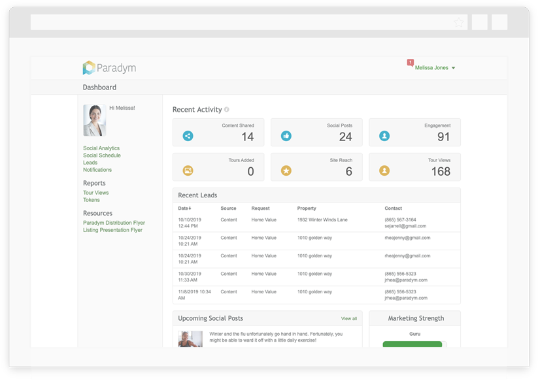Select the 11/8/2019 10:34 AM lead date
Viewport: 538px width, 392px height.
195,295
